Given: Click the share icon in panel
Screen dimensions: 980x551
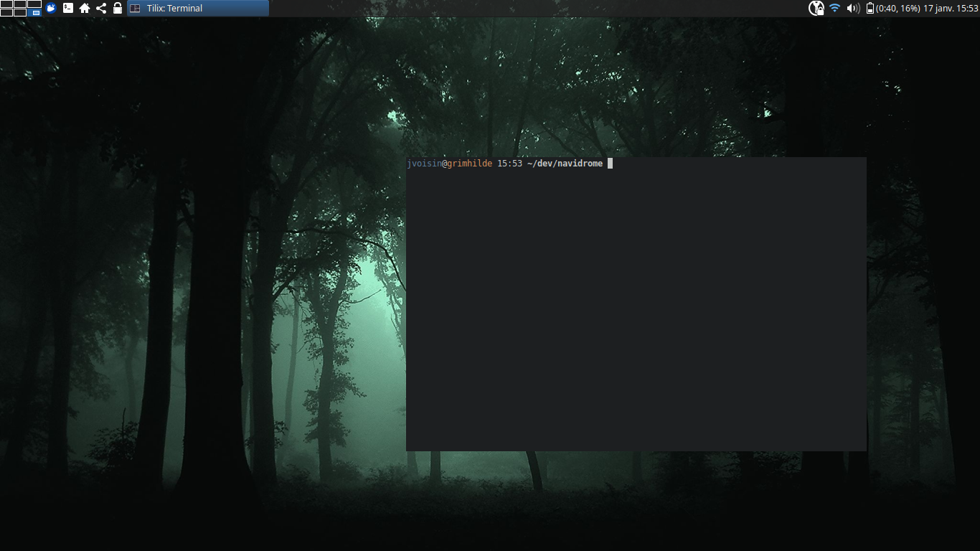Looking at the screenshot, I should (x=101, y=8).
